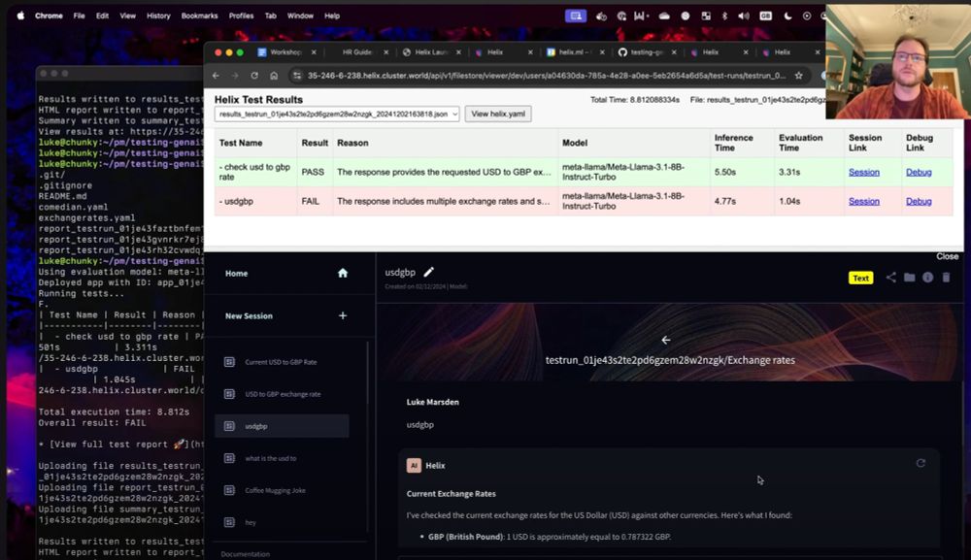Open the folder icon in session header
This screenshot has height=560, width=971.
[909, 278]
